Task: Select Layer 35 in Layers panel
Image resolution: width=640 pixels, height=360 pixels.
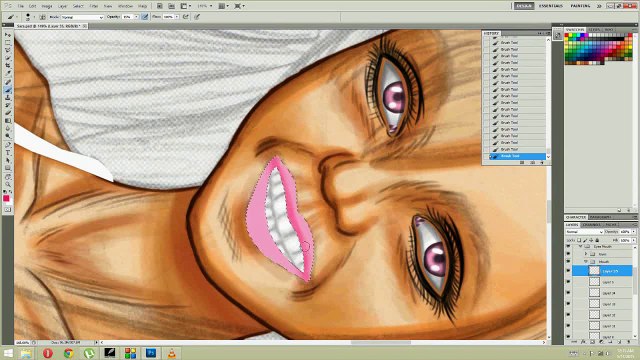Action: coord(602,271)
